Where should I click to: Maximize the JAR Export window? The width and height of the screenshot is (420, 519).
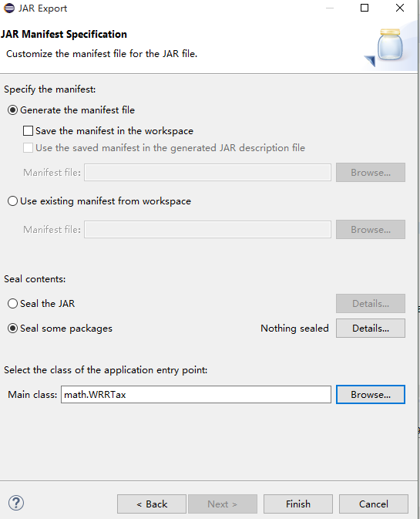(365, 8)
